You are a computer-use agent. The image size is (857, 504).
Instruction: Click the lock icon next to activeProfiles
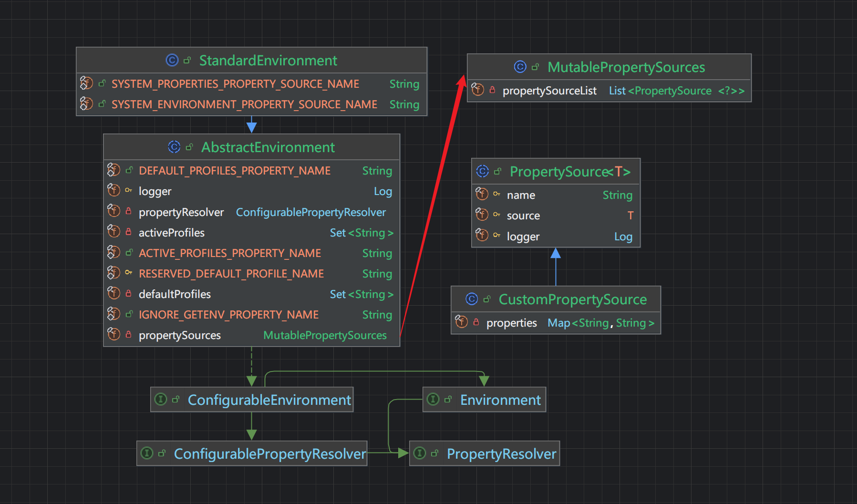(x=128, y=232)
